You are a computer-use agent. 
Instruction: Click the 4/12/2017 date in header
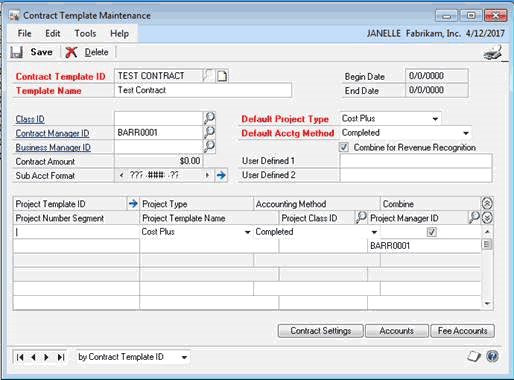(x=485, y=33)
